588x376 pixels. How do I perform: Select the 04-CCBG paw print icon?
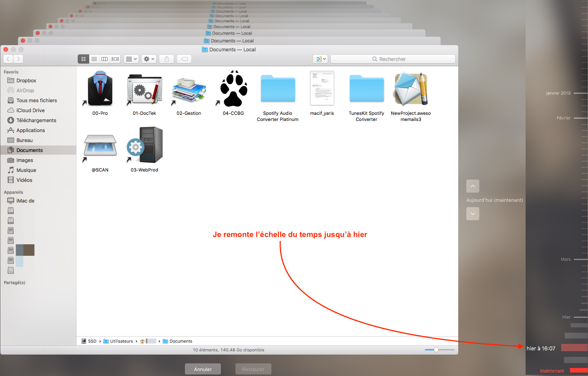click(233, 89)
